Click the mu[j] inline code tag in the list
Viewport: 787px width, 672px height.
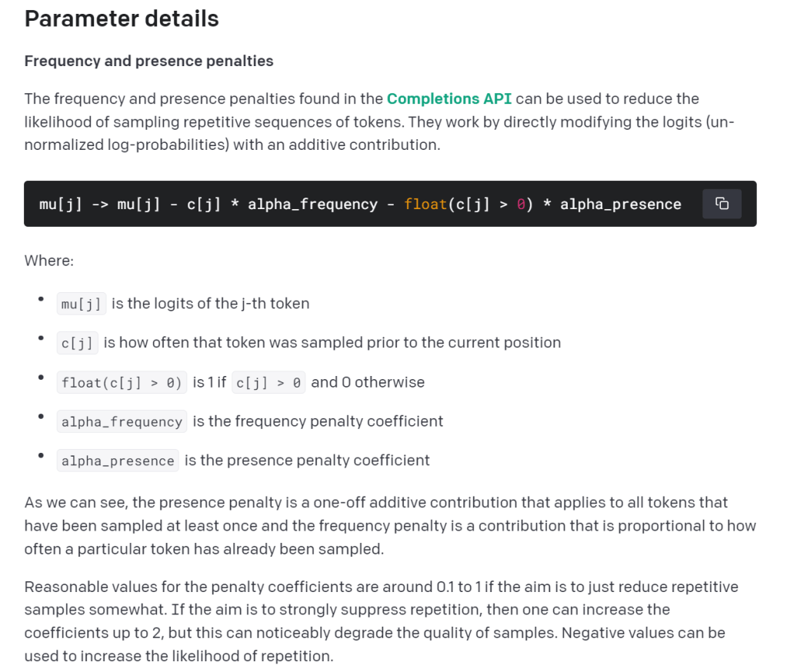click(82, 304)
